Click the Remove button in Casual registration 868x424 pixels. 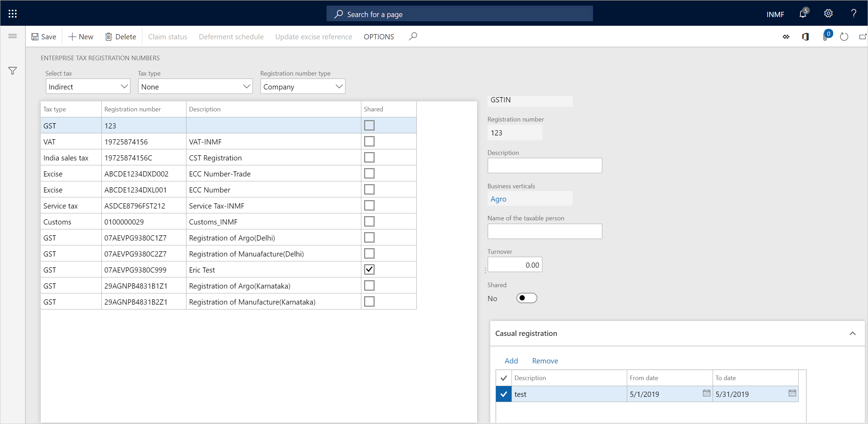545,360
